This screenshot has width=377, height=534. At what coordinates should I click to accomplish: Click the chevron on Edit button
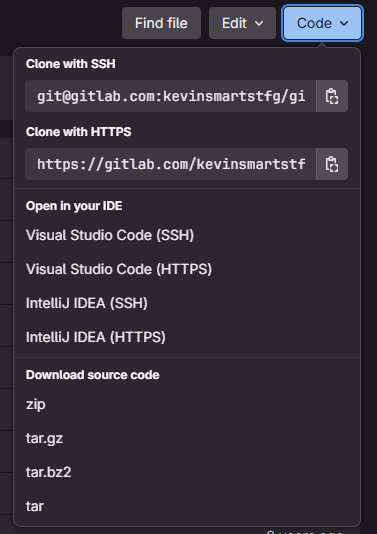tap(259, 23)
